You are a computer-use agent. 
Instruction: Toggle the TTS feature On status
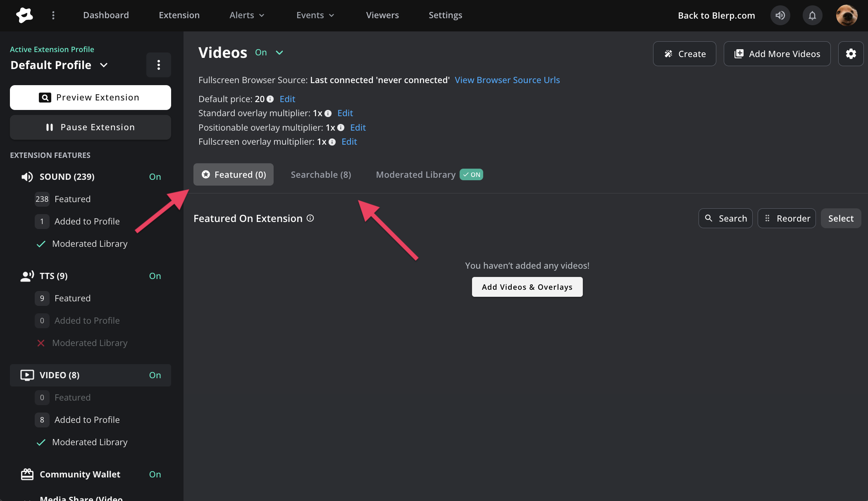pos(155,276)
